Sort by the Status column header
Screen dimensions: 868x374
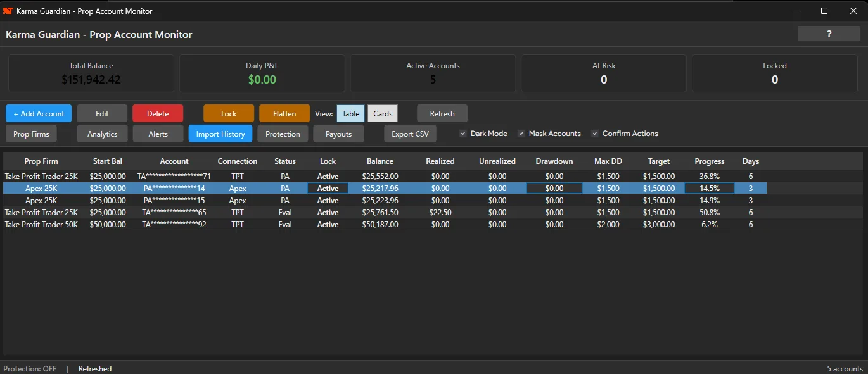pyautogui.click(x=285, y=161)
